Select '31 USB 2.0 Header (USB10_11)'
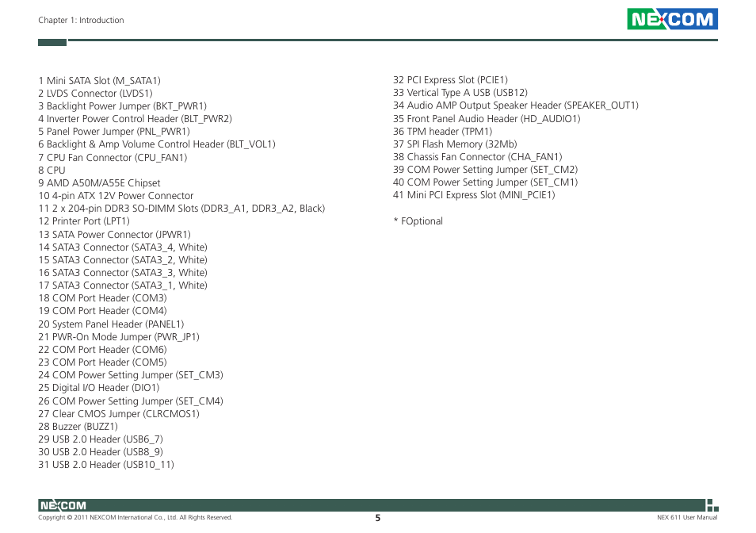 [106, 465]
